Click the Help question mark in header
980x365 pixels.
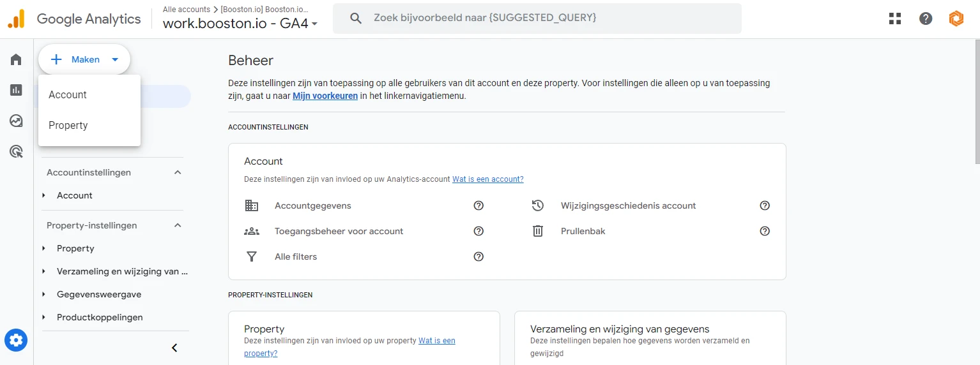(926, 19)
